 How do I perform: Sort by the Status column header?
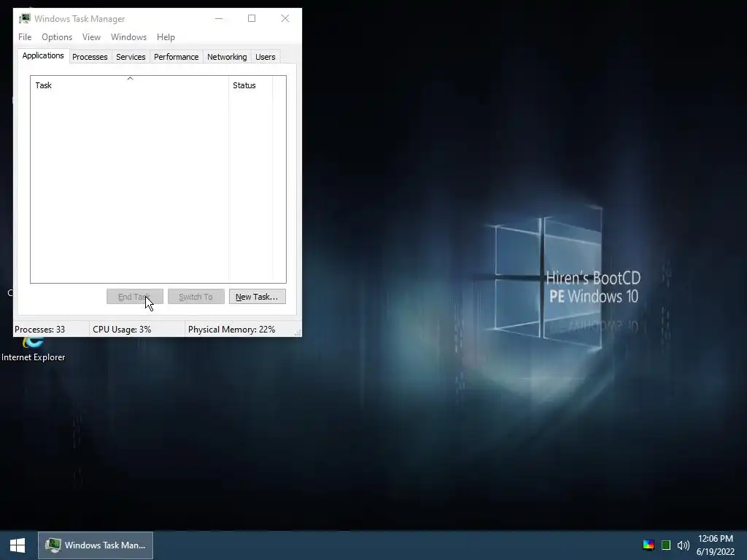point(251,85)
